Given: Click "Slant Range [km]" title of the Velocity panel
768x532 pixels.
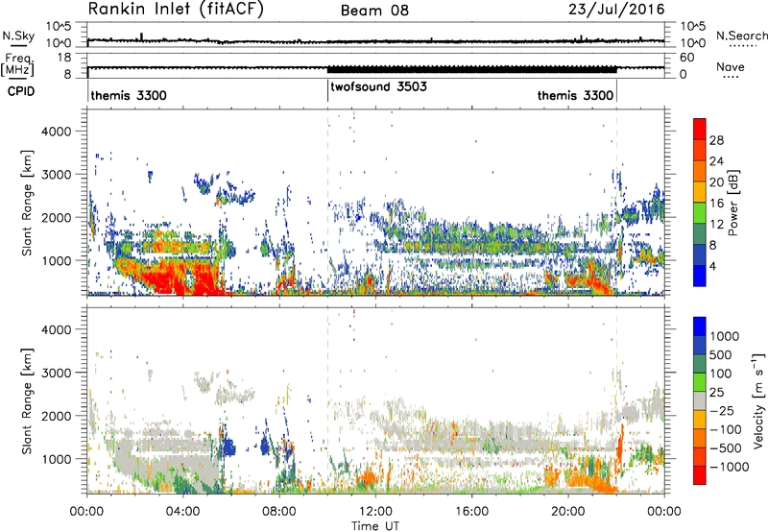Looking at the screenshot, I should [x=27, y=400].
